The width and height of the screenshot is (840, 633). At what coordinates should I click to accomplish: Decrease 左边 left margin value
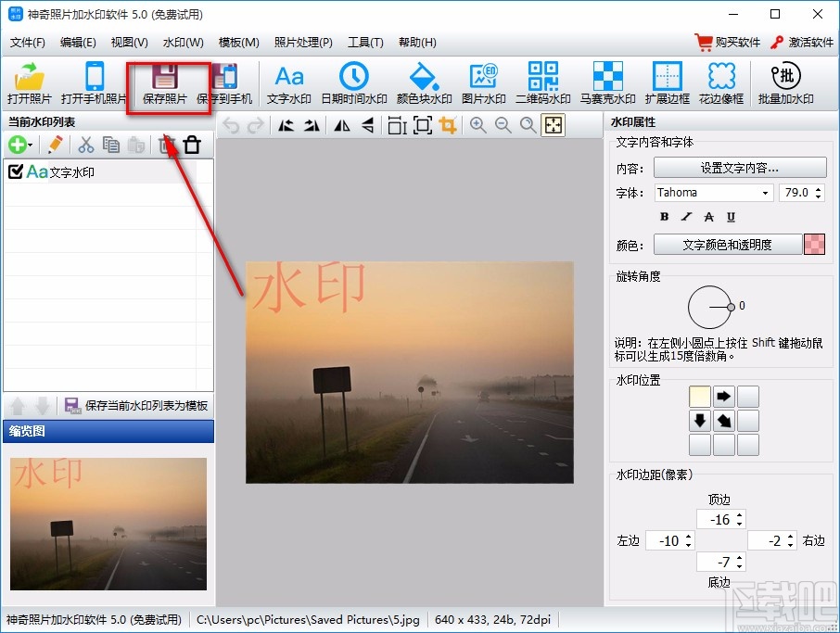(688, 545)
